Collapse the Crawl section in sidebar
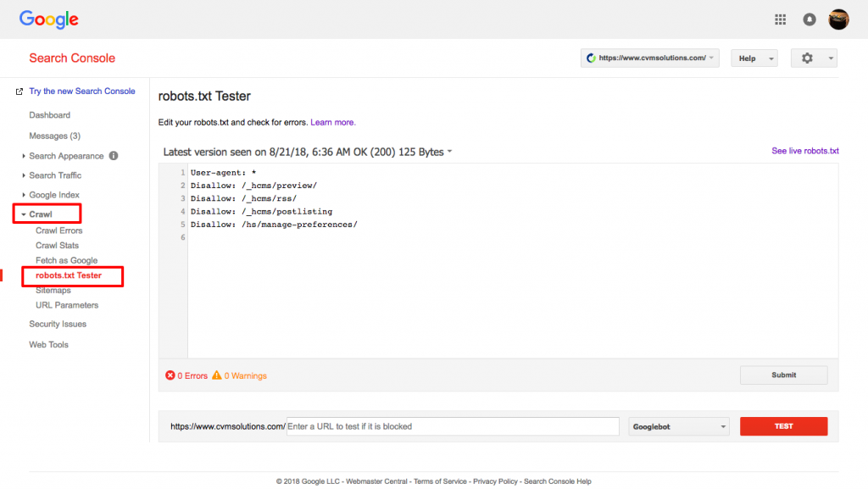868x489 pixels. point(40,214)
